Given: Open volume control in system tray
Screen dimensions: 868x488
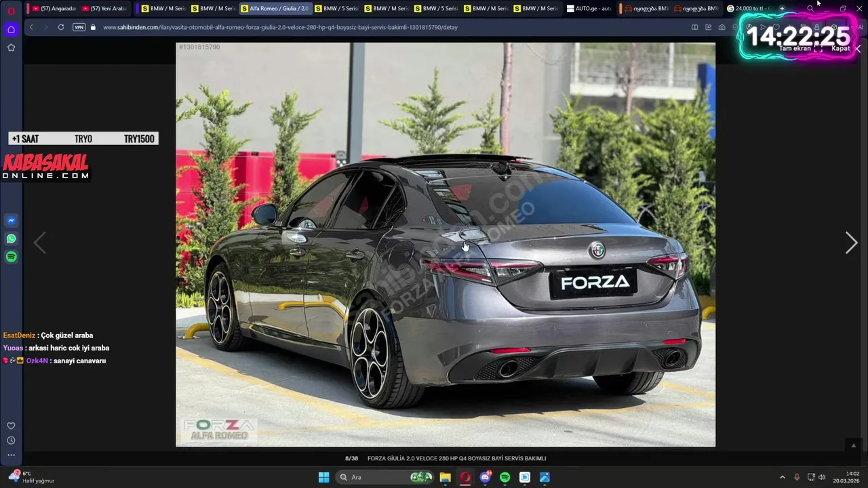Looking at the screenshot, I should click(x=822, y=477).
